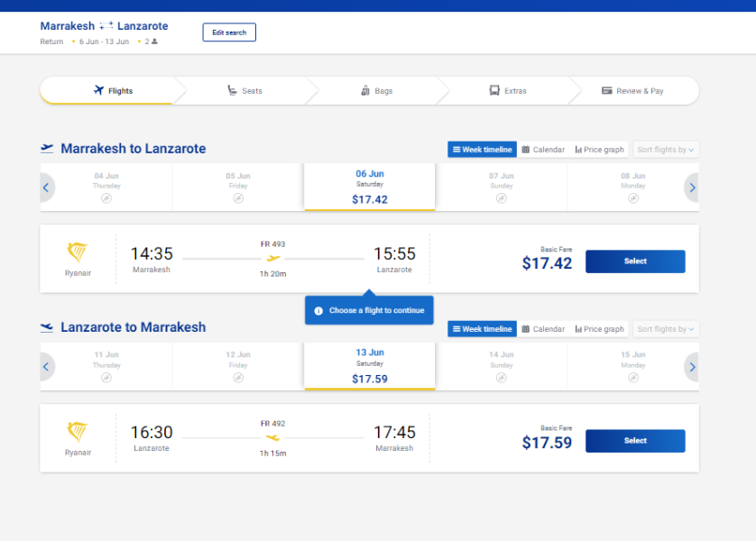Switch outbound view to Calendar
756x541 pixels.
[x=543, y=150]
